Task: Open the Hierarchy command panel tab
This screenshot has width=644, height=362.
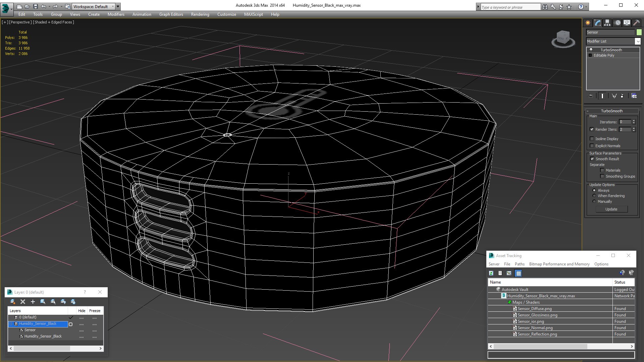Action: [x=607, y=23]
